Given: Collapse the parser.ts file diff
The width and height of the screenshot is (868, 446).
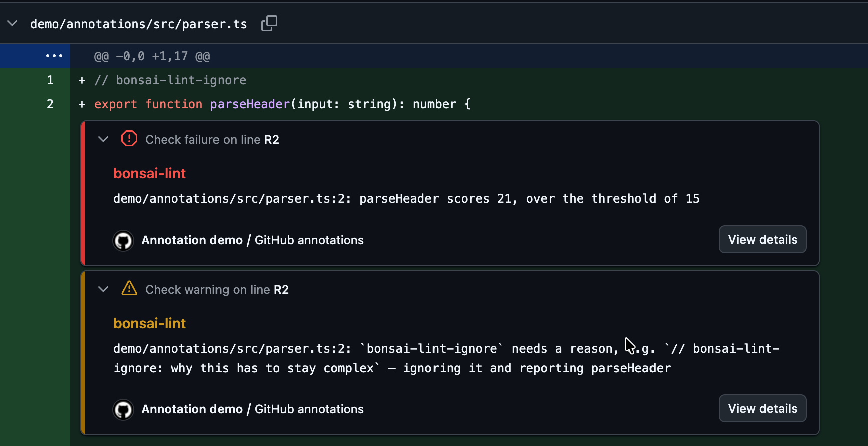Looking at the screenshot, I should tap(13, 23).
